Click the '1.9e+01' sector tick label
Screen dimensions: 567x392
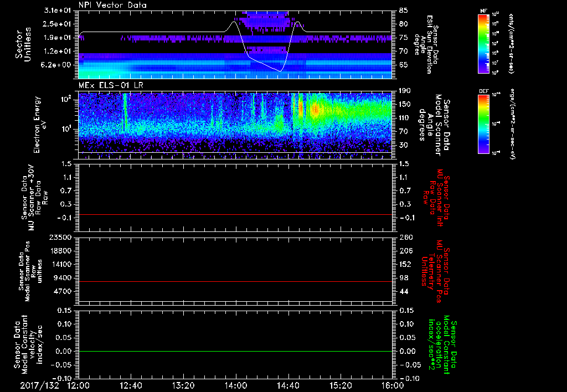(59, 38)
